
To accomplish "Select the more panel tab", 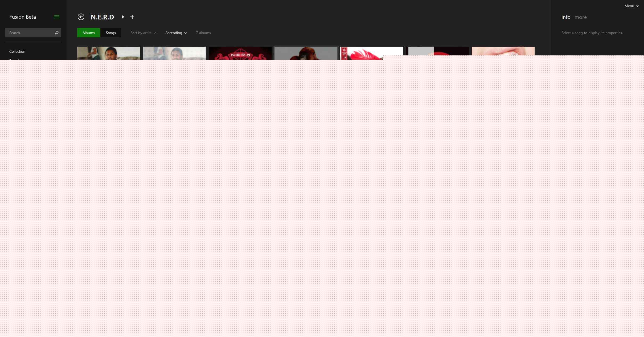I will (580, 17).
